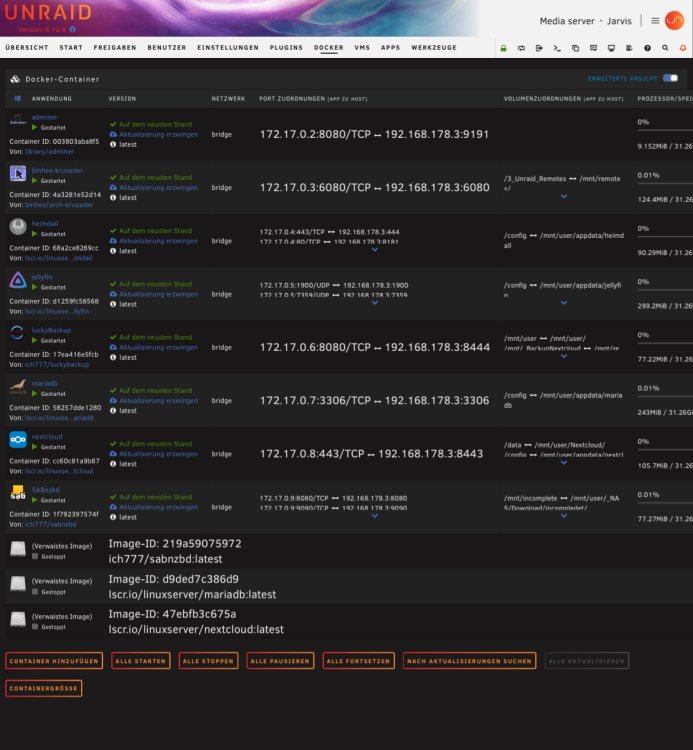Open the terminal icon
This screenshot has width=693, height=750.
557,48
